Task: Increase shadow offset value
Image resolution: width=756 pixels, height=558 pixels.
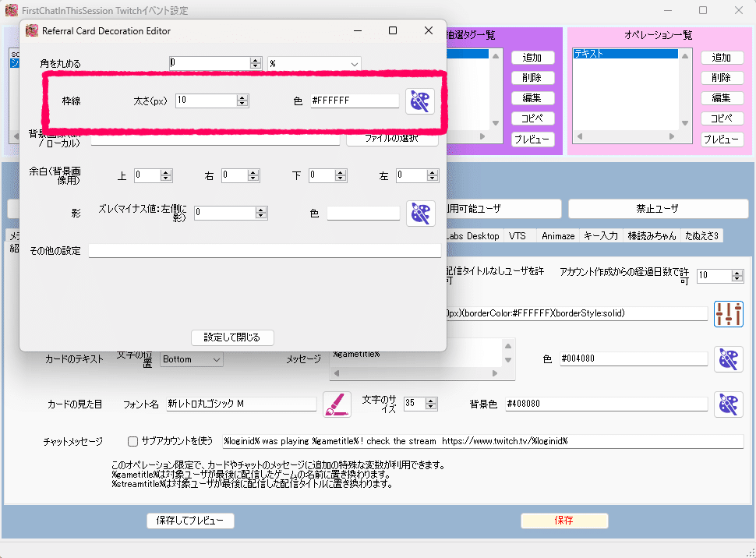Action: [x=261, y=210]
